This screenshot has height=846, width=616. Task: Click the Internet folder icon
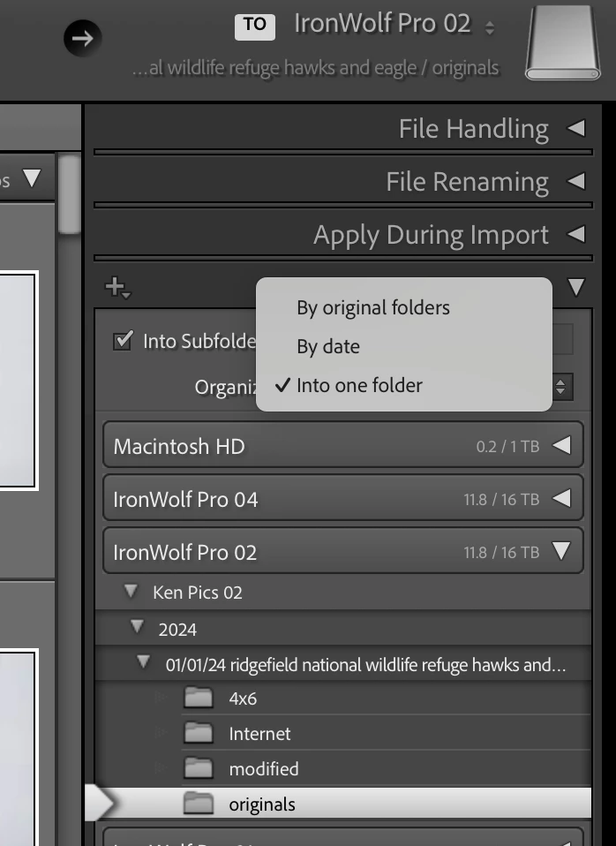pos(199,732)
